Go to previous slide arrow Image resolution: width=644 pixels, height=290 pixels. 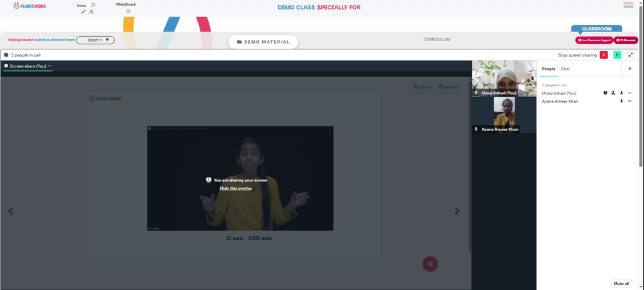coord(11,211)
